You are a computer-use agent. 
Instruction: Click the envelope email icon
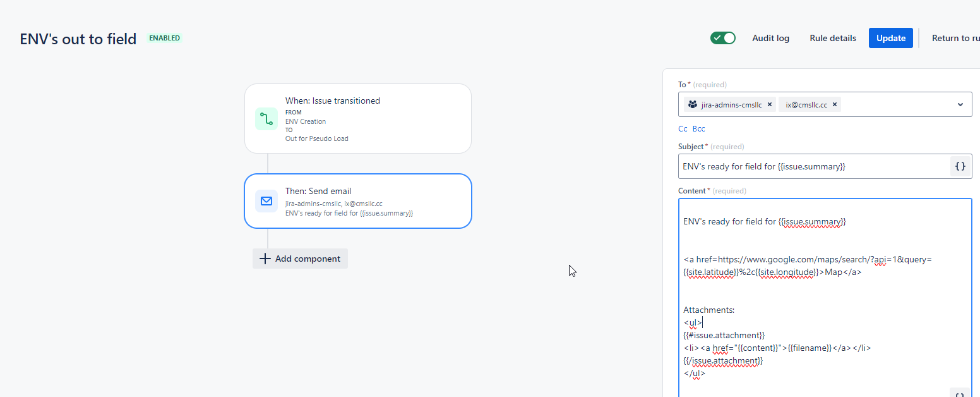coord(266,201)
